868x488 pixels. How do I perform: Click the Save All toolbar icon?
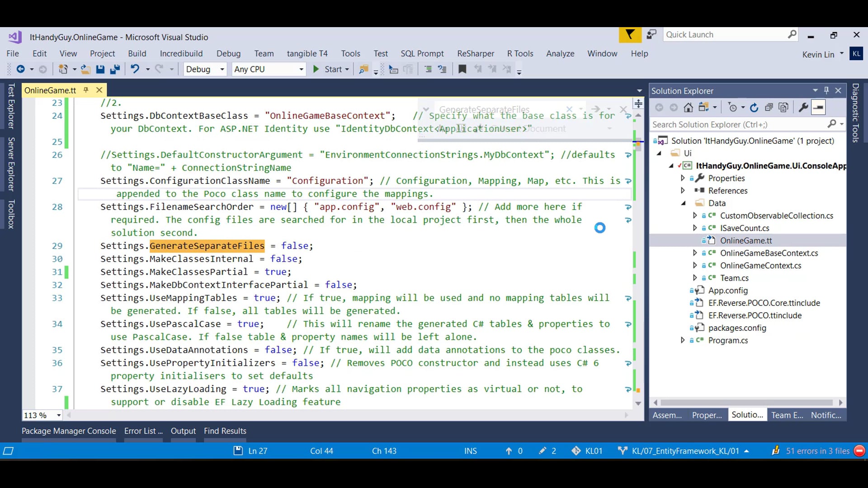(x=115, y=69)
